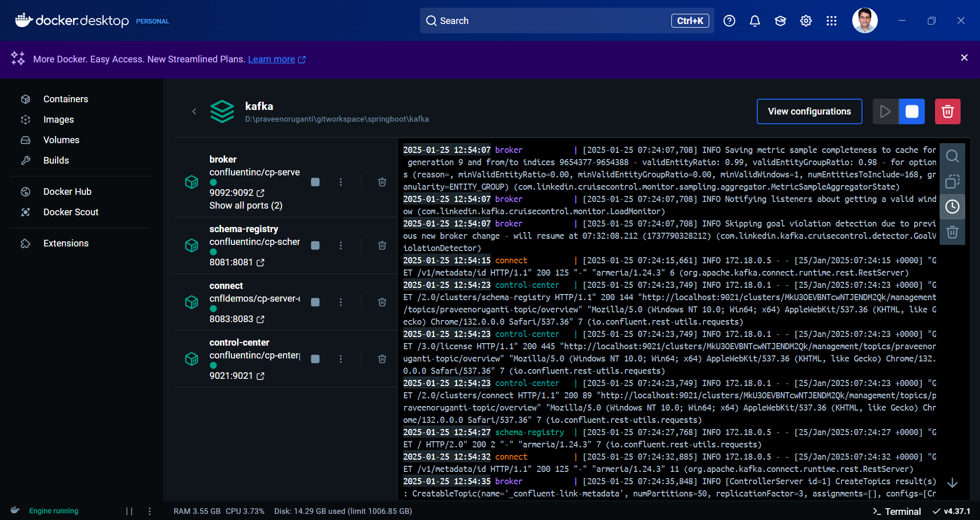Open Extensions in sidebar

[x=65, y=243]
